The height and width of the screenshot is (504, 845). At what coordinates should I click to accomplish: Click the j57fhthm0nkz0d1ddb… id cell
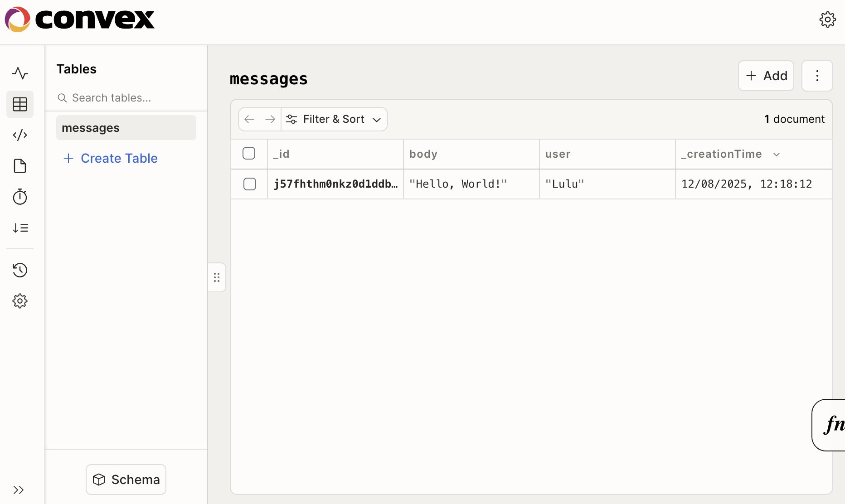point(335,184)
